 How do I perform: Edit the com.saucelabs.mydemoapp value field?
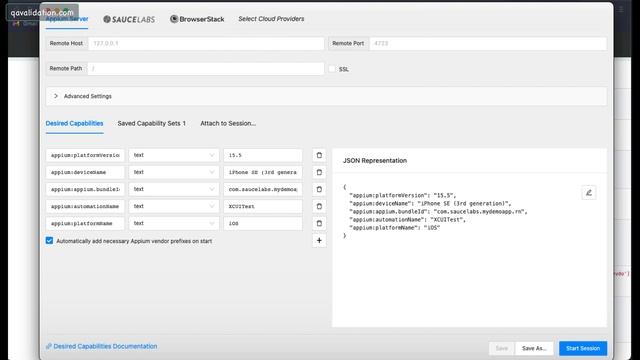click(x=263, y=189)
